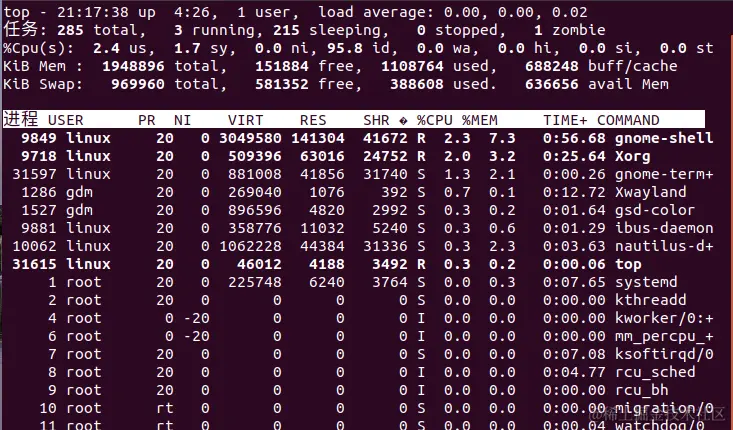The image size is (733, 430).
Task: Select the gnome-shell command text
Action: tap(664, 138)
